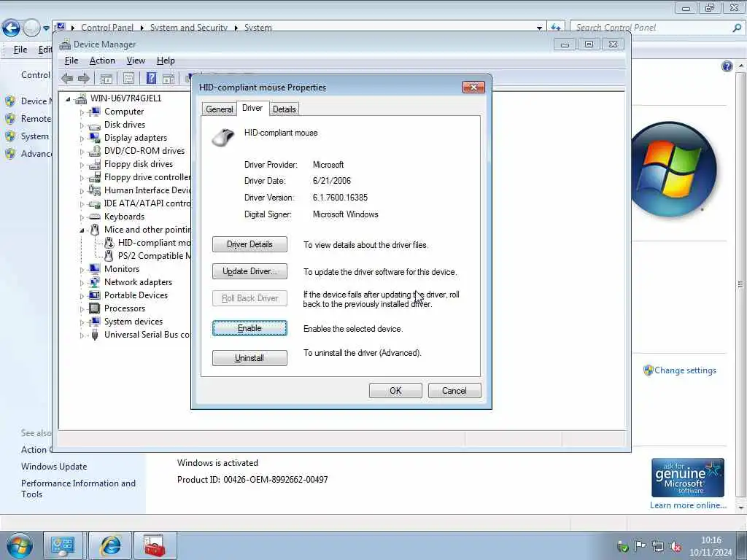
Task: Click the Universal Serial Bus controllers icon
Action: (95, 335)
